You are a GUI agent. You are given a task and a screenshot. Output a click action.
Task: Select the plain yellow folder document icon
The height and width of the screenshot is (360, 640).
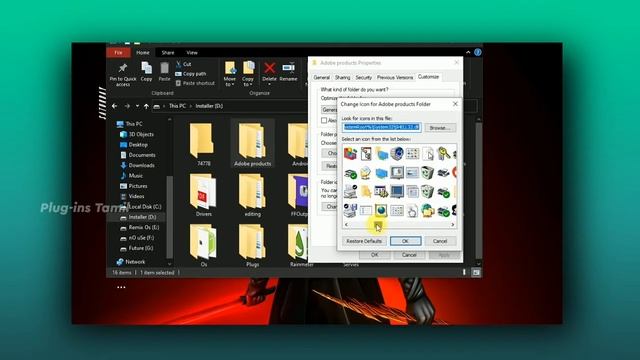pyautogui.click(x=366, y=191)
